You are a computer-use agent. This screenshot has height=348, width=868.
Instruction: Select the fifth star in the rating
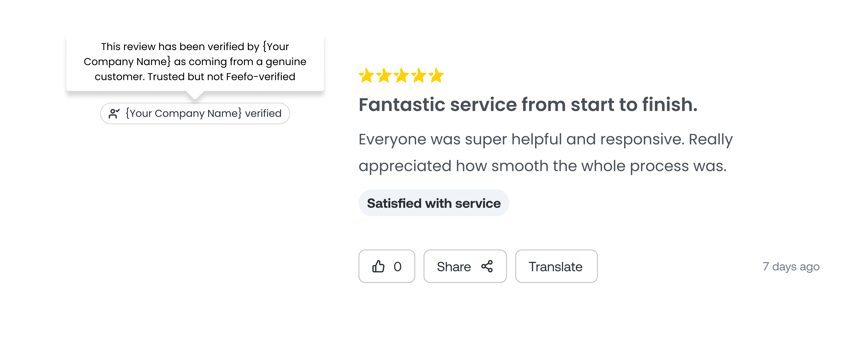pos(437,76)
